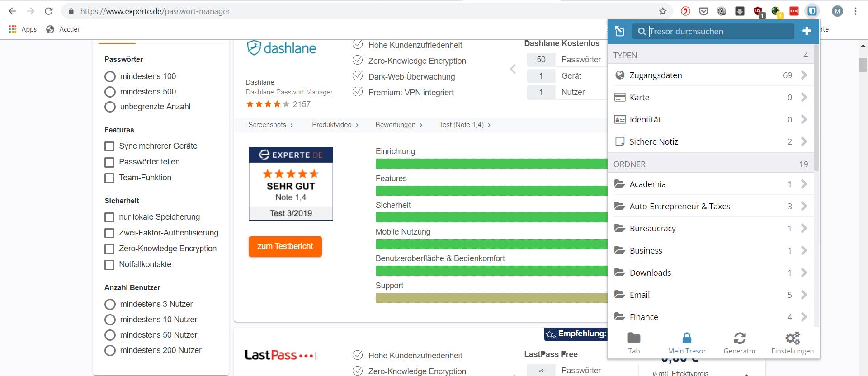The image size is (868, 376).
Task: Click the dark download arrow extension icon
Action: coord(740,11)
